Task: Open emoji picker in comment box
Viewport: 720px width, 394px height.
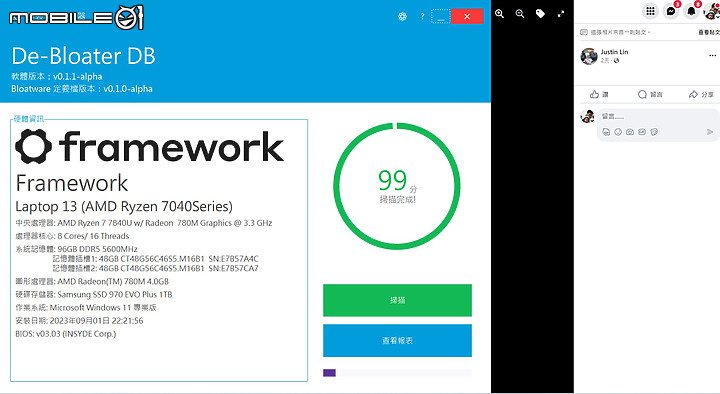Action: click(x=618, y=132)
